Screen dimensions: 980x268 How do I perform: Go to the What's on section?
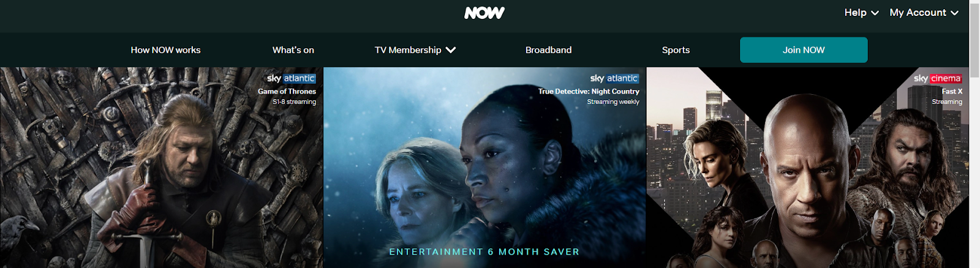(x=293, y=50)
